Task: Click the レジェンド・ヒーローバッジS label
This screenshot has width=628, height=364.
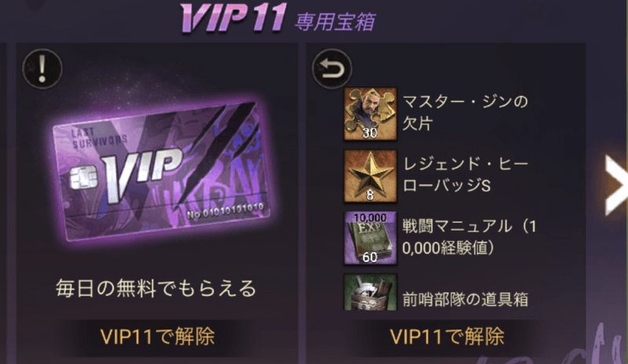Action: pos(465,175)
